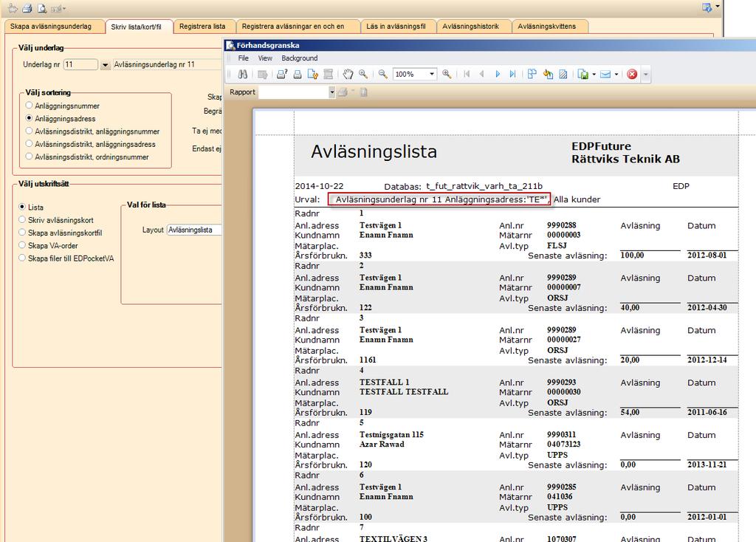Click customer name 'Azar Rawad' in report
The image size is (756, 542).
click(x=382, y=444)
